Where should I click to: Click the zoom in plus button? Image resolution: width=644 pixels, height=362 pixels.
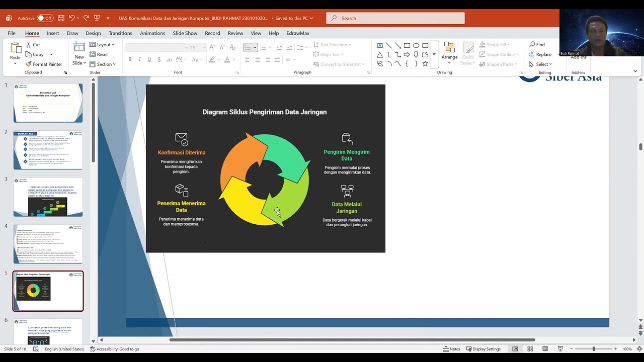pos(615,349)
